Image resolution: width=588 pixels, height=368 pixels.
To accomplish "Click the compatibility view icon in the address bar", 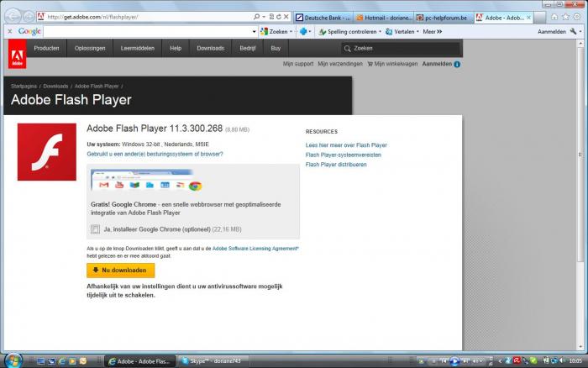I will 271,17.
